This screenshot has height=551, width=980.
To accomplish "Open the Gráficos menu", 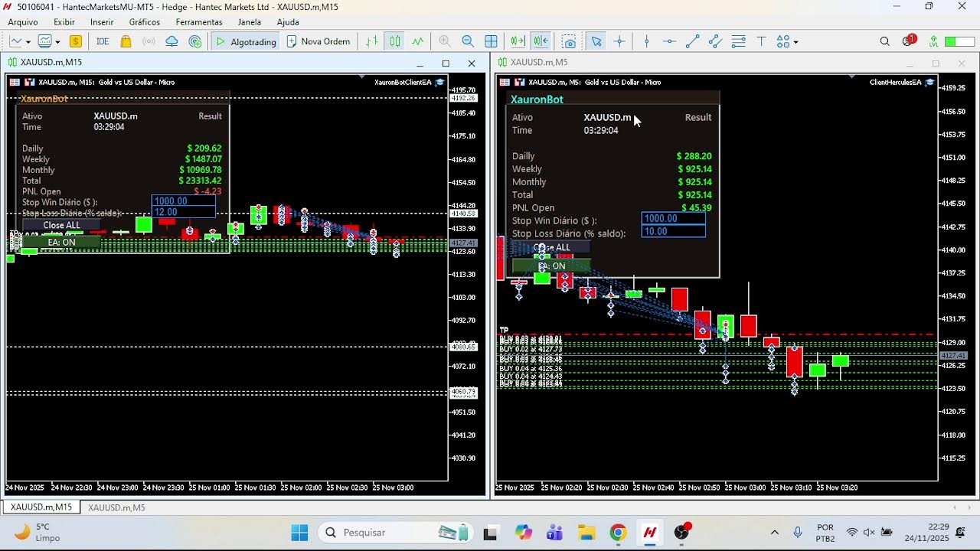I will 145,22.
